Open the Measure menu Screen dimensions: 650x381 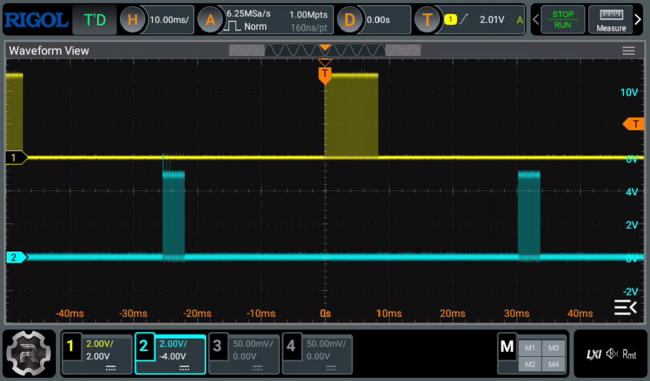coord(611,19)
